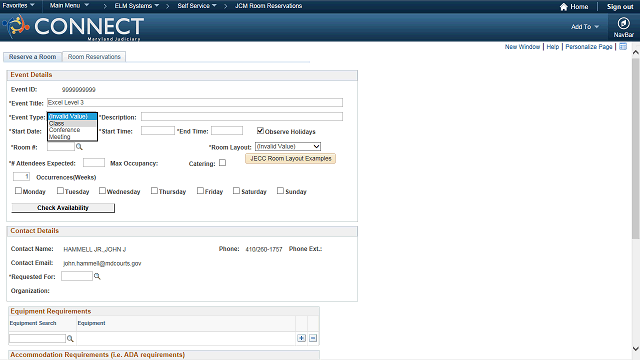The width and height of the screenshot is (640, 360).
Task: Select Conference in Event Type list
Action: point(72,130)
